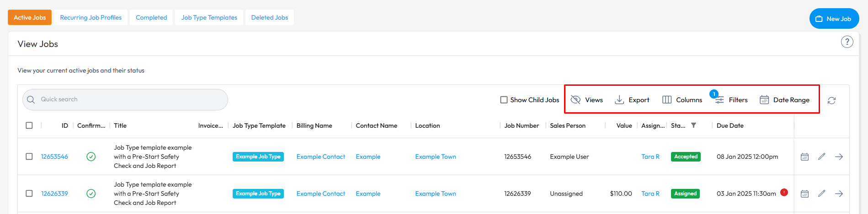This screenshot has width=868, height=214.
Task: Click the $110.00 value cell
Action: coord(621,193)
